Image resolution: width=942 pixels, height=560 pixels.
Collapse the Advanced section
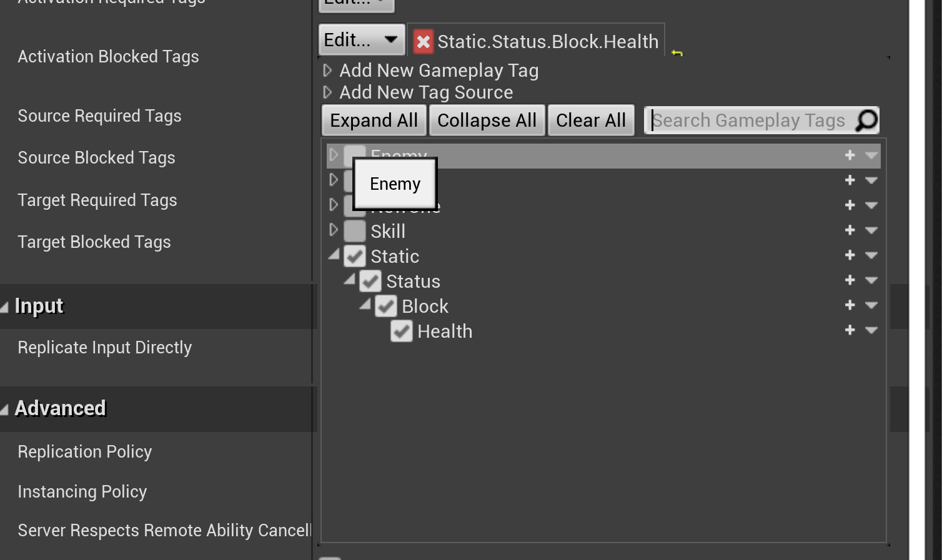click(5, 408)
